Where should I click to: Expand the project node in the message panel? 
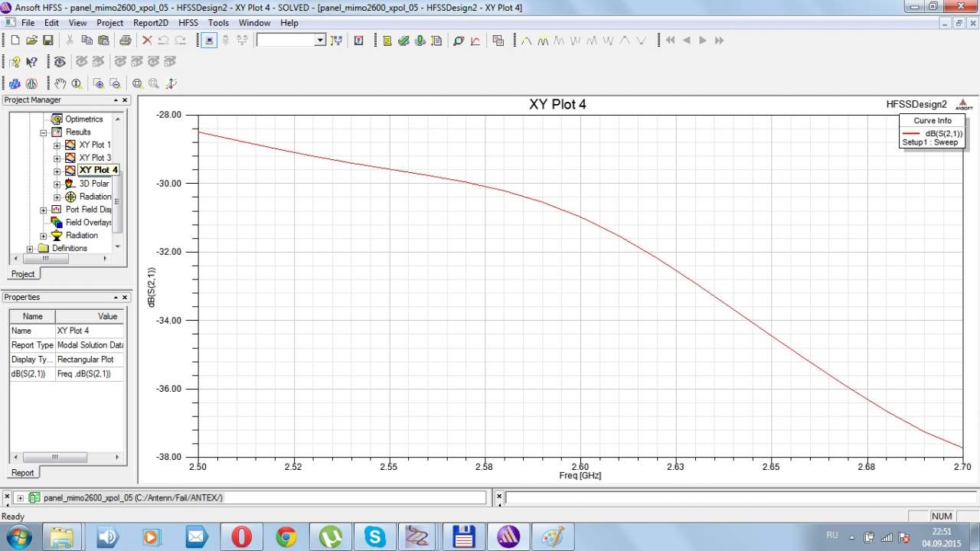(x=20, y=498)
